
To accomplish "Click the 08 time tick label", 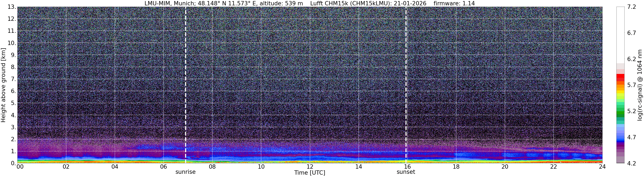I will [x=212, y=167].
